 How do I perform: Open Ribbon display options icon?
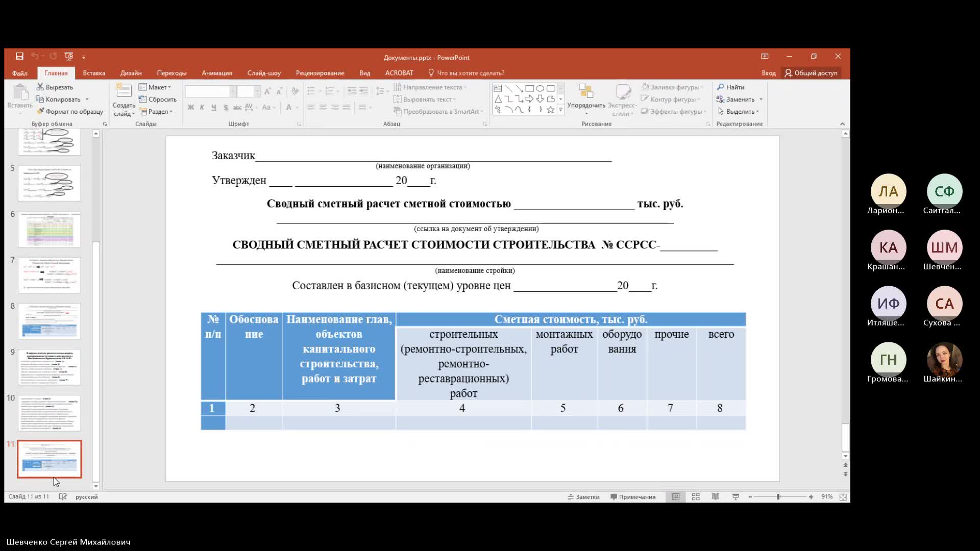pyautogui.click(x=765, y=56)
